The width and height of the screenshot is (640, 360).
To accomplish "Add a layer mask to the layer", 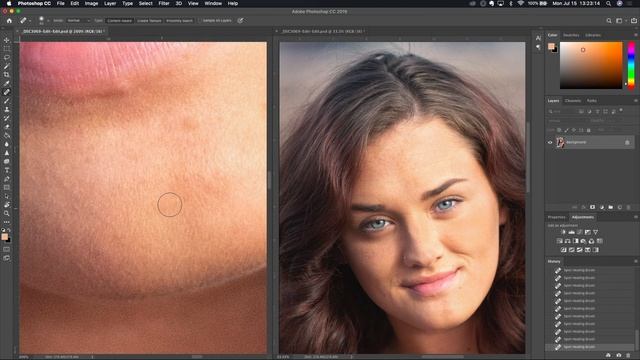I will [592, 207].
